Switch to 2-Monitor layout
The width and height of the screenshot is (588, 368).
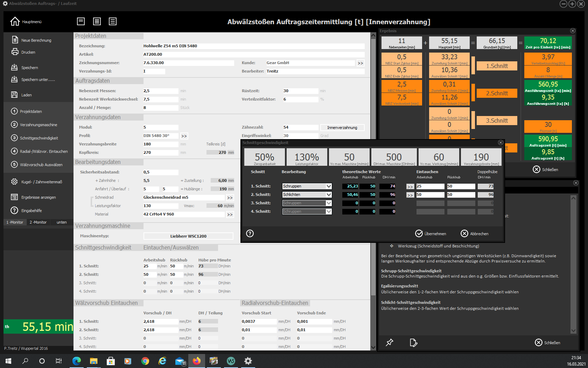(38, 222)
